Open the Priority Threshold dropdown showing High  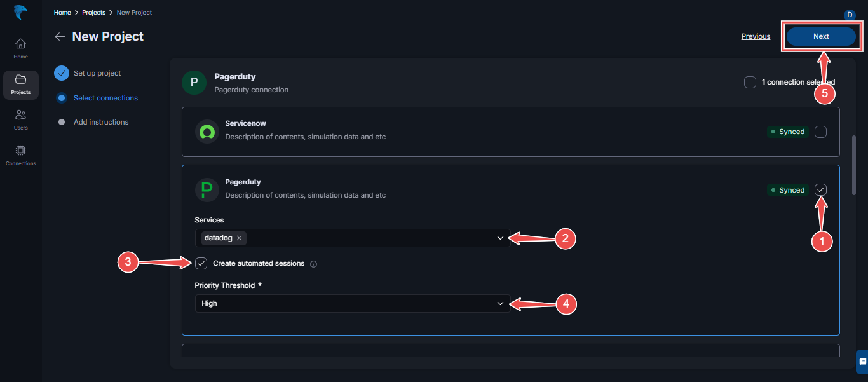(500, 303)
